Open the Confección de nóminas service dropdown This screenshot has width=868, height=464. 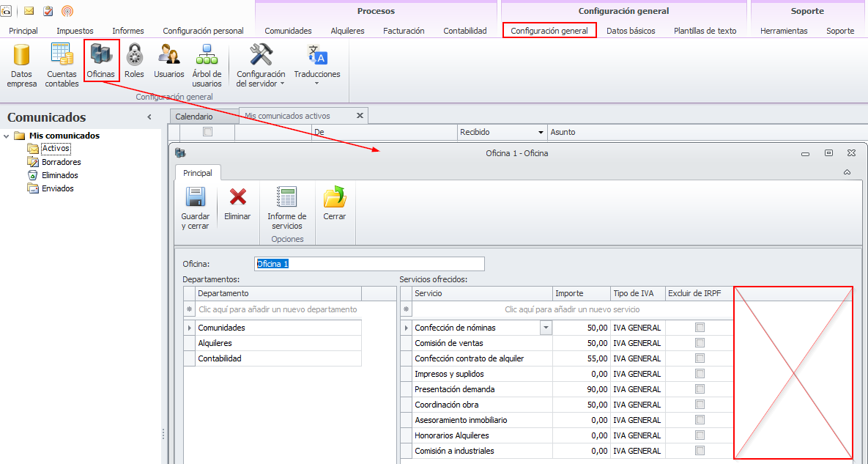tap(546, 328)
